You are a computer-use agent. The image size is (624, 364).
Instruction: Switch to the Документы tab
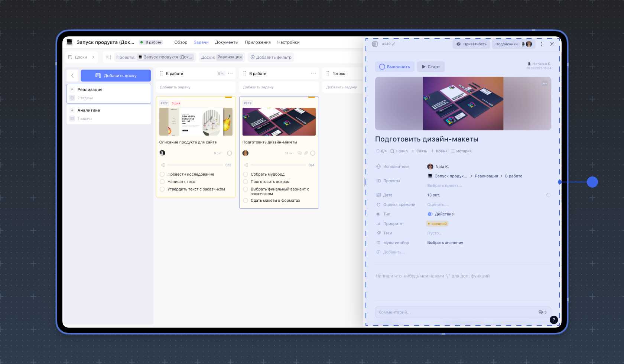pos(227,42)
